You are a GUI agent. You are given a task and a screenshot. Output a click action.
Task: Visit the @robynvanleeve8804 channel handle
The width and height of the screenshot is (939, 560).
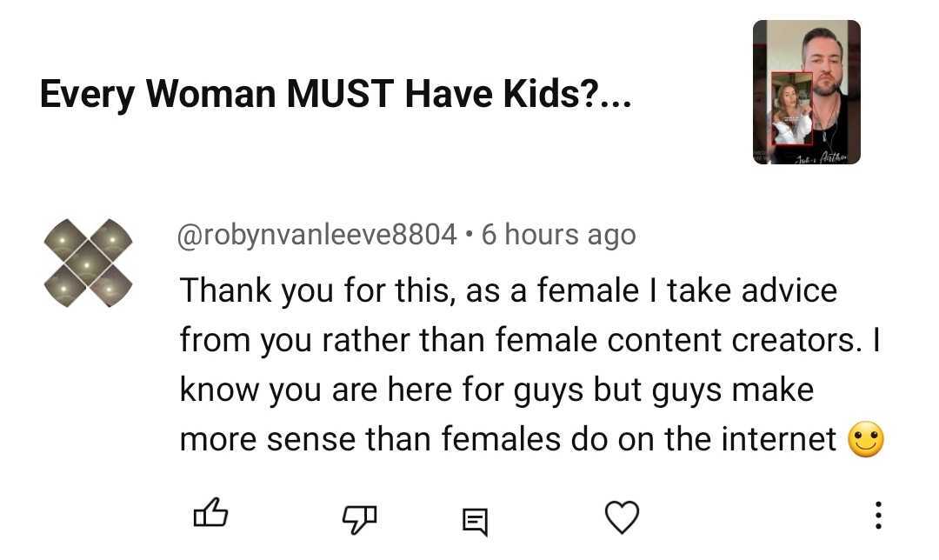pos(317,235)
